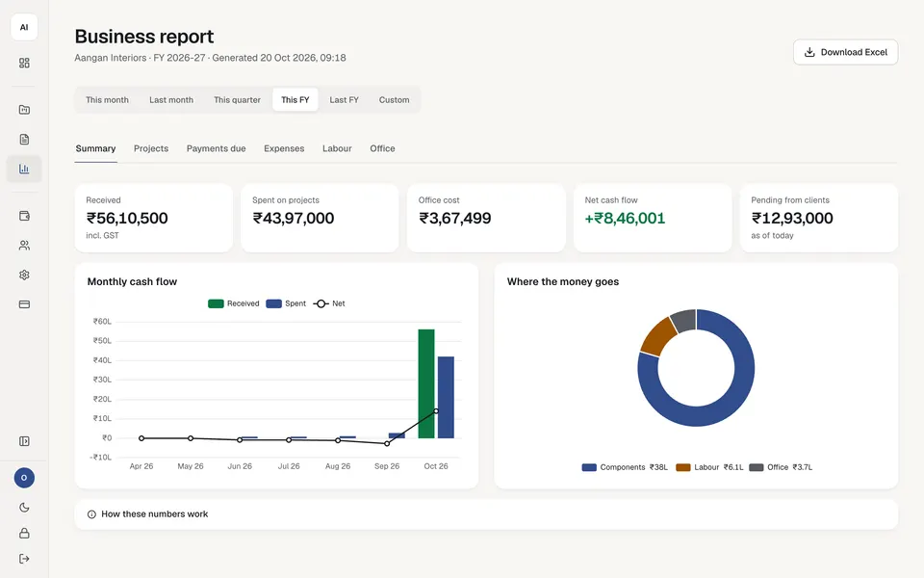Click the Pending from clients card
924x578 pixels.
click(x=819, y=218)
